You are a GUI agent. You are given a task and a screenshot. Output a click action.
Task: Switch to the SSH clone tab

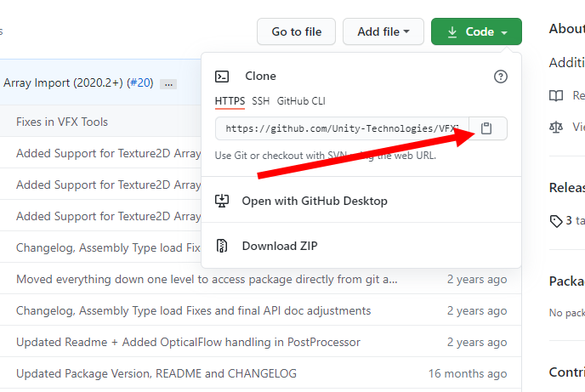tap(260, 101)
